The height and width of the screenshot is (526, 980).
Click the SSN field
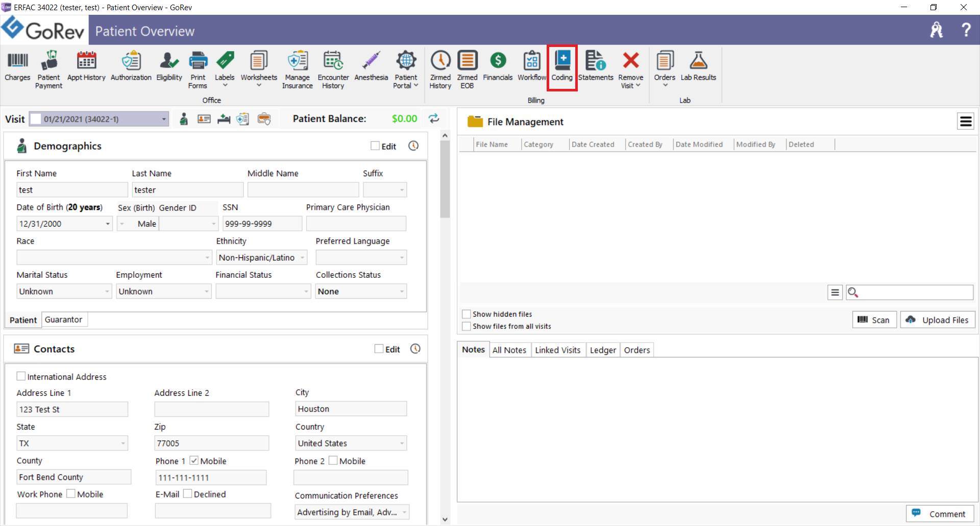(262, 224)
